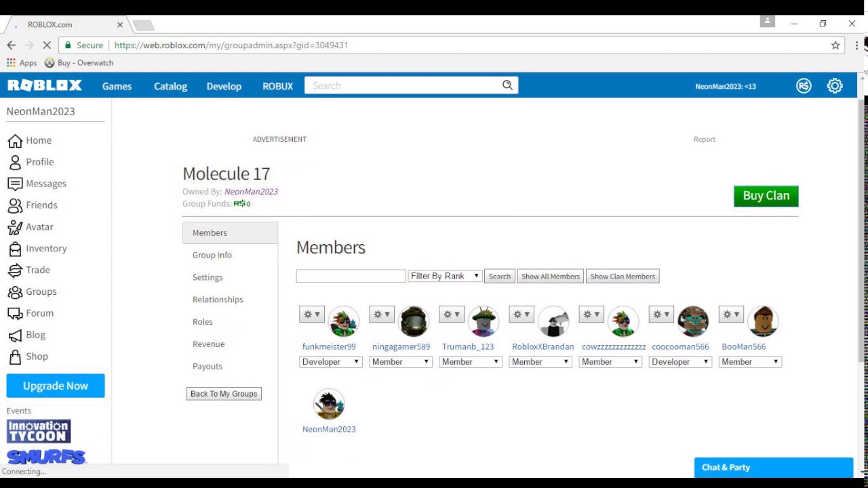Click the Buy - Overwatch bookmark

pos(79,63)
